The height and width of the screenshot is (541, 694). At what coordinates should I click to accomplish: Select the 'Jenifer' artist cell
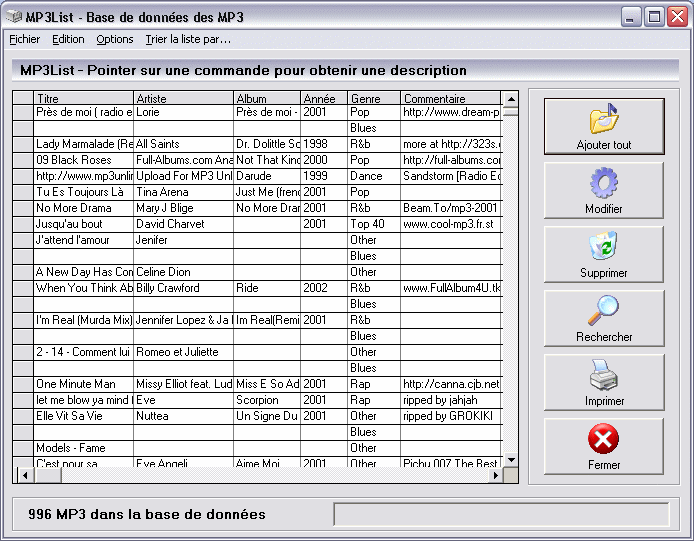(183, 240)
